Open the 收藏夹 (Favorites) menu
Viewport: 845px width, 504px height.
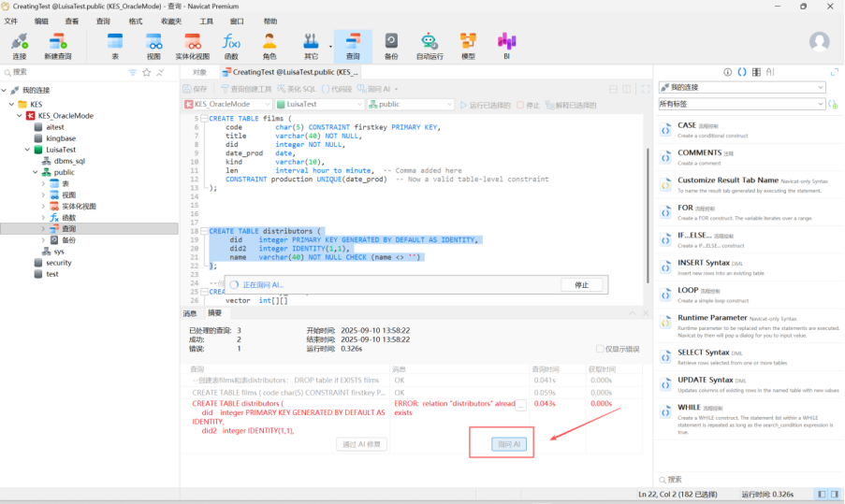(171, 21)
